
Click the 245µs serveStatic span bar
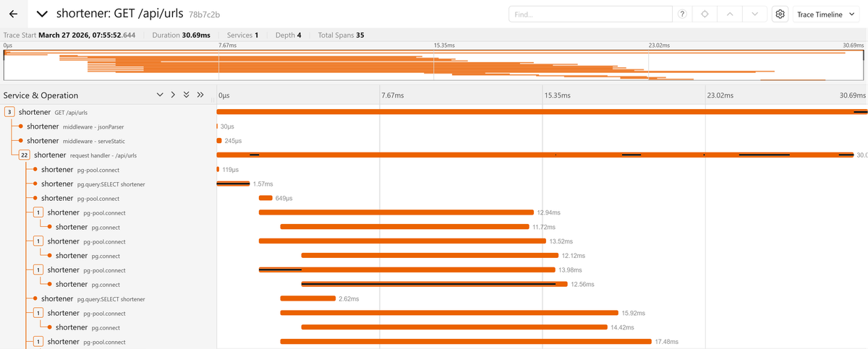pos(219,141)
